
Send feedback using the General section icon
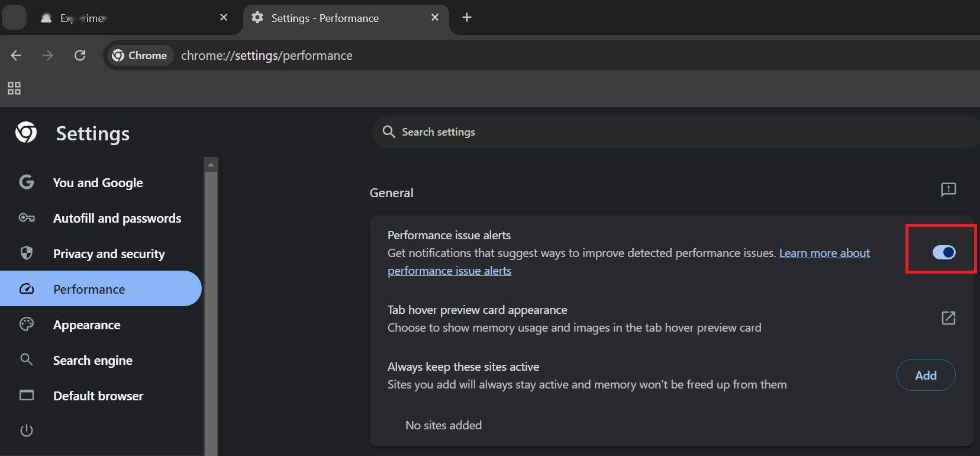pyautogui.click(x=948, y=190)
